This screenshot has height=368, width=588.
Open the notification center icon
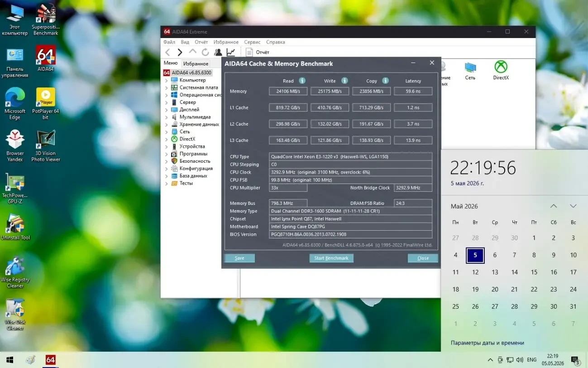click(575, 360)
